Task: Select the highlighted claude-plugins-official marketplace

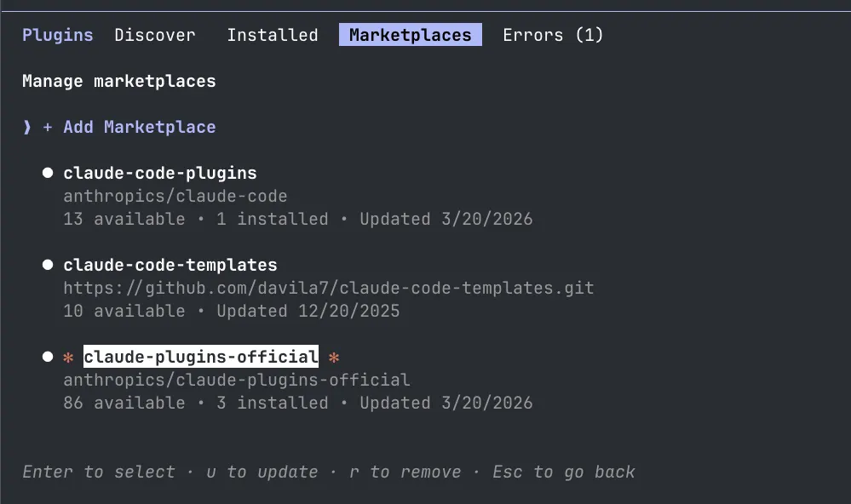Action: tap(201, 357)
